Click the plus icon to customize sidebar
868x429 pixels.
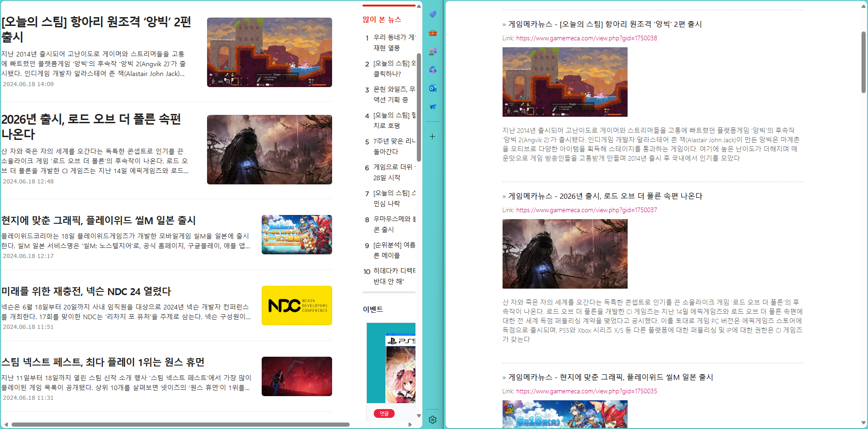tap(432, 137)
